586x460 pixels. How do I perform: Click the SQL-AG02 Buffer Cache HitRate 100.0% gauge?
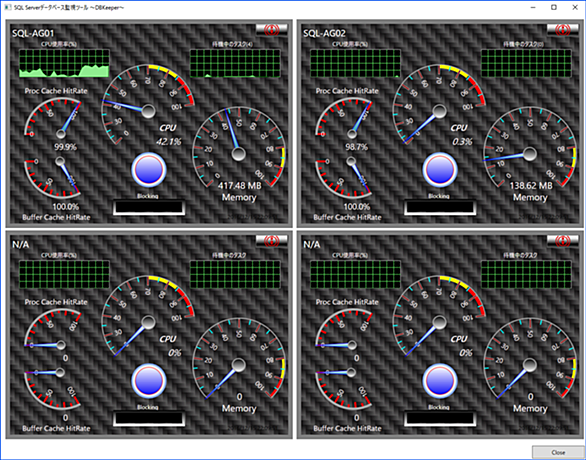tap(344, 179)
